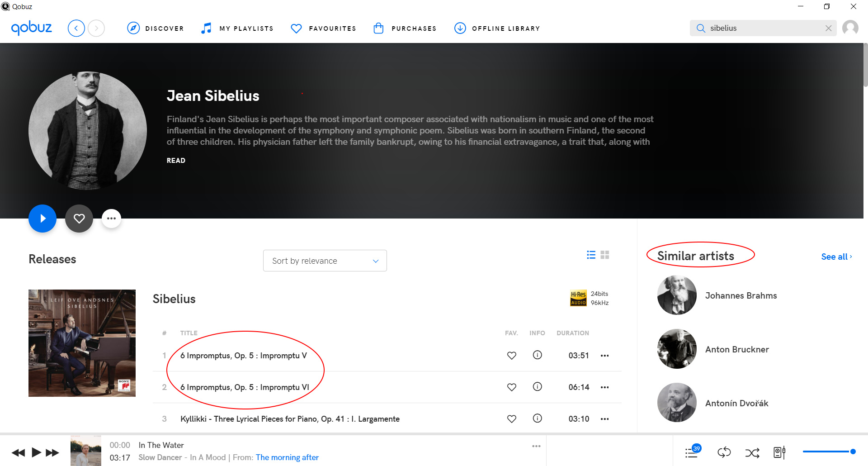Open more options for the now-playing track

[536, 446]
